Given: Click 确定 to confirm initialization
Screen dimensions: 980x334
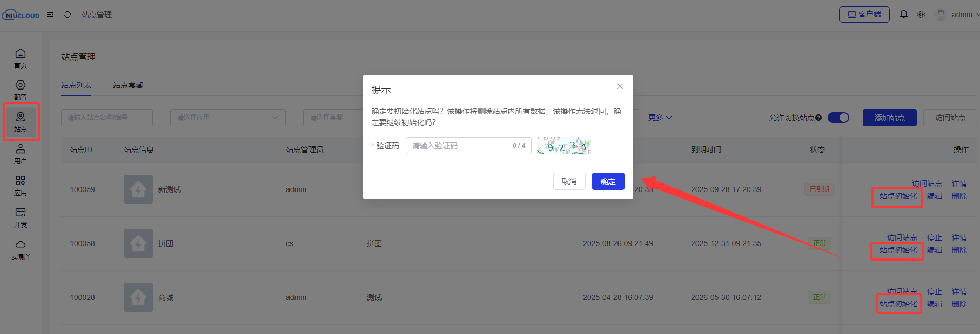Looking at the screenshot, I should point(608,181).
